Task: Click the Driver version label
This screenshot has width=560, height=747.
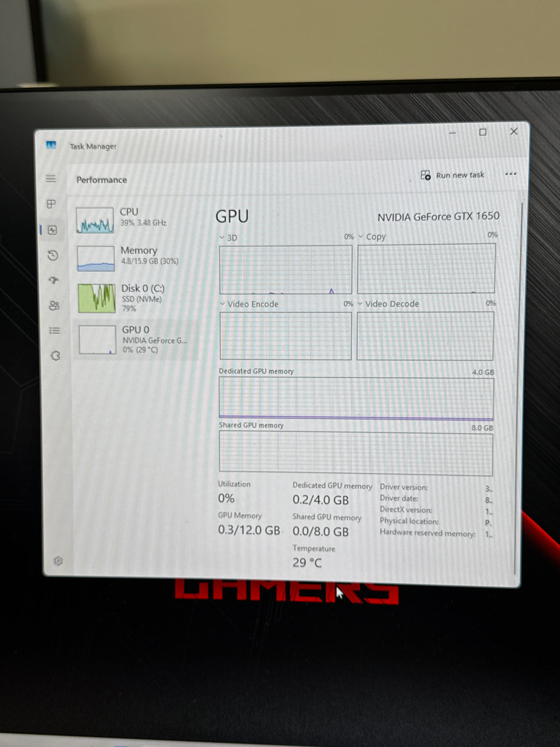Action: click(404, 487)
